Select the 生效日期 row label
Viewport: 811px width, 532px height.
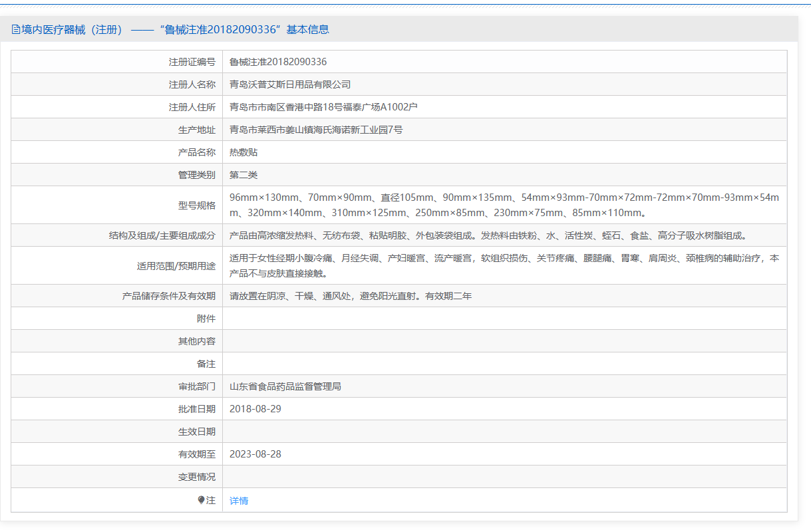point(197,432)
